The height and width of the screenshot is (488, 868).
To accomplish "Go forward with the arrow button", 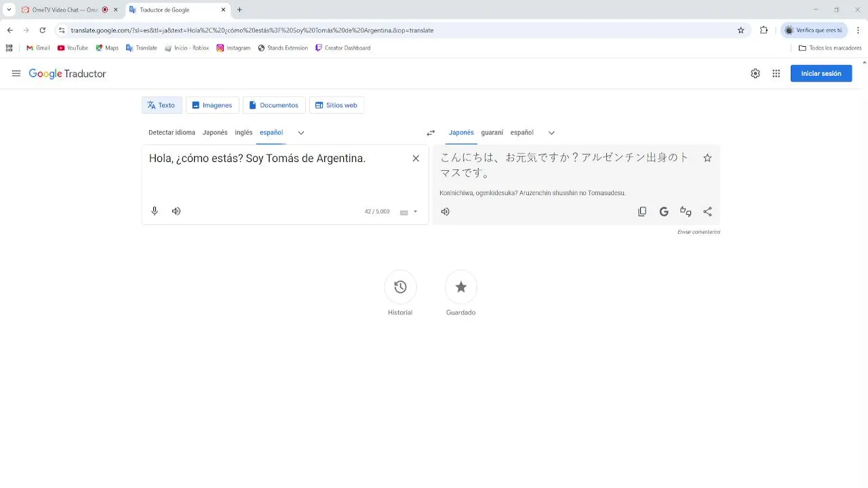I will [26, 30].
